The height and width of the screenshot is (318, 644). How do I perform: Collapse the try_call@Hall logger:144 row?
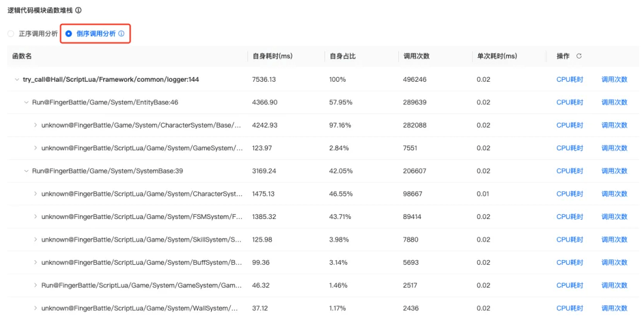pyautogui.click(x=17, y=79)
